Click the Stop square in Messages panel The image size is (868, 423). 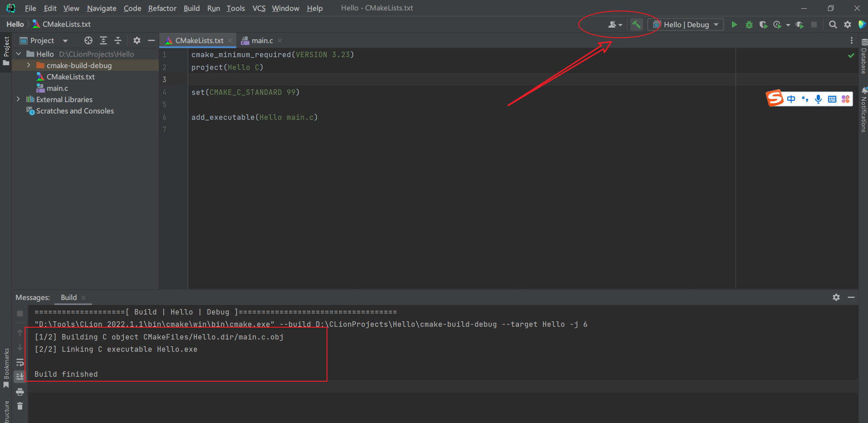click(x=20, y=314)
